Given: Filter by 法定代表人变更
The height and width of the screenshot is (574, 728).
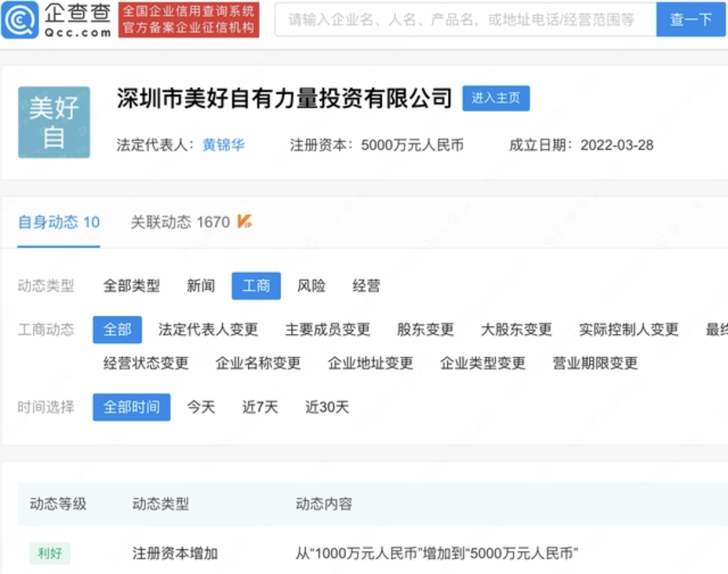Looking at the screenshot, I should 208,329.
